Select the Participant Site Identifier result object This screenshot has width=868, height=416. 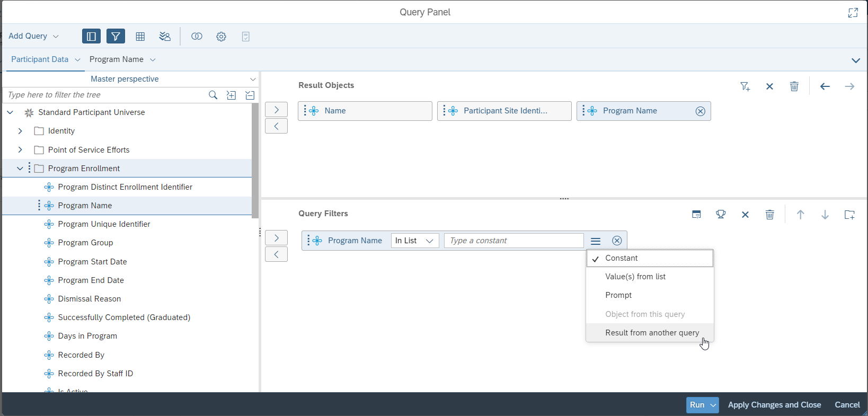click(504, 111)
